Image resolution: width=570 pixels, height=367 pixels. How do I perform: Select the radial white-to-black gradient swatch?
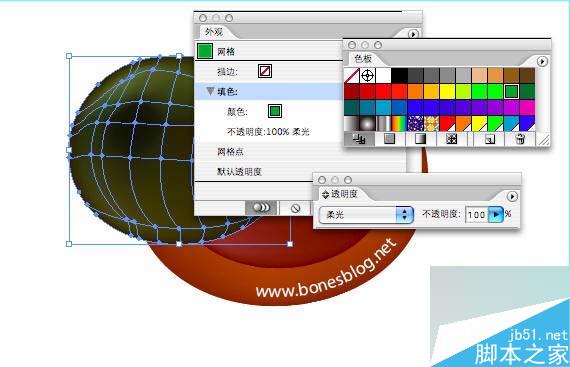(x=368, y=124)
